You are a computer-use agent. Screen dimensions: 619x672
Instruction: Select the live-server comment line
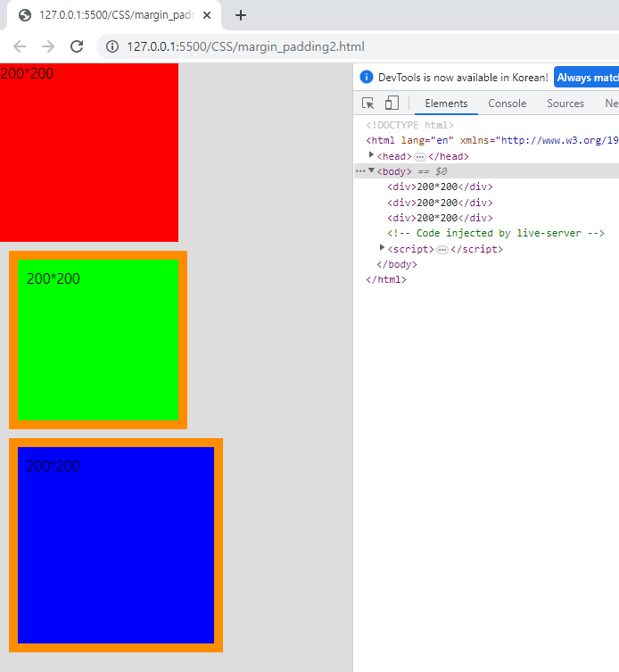496,233
